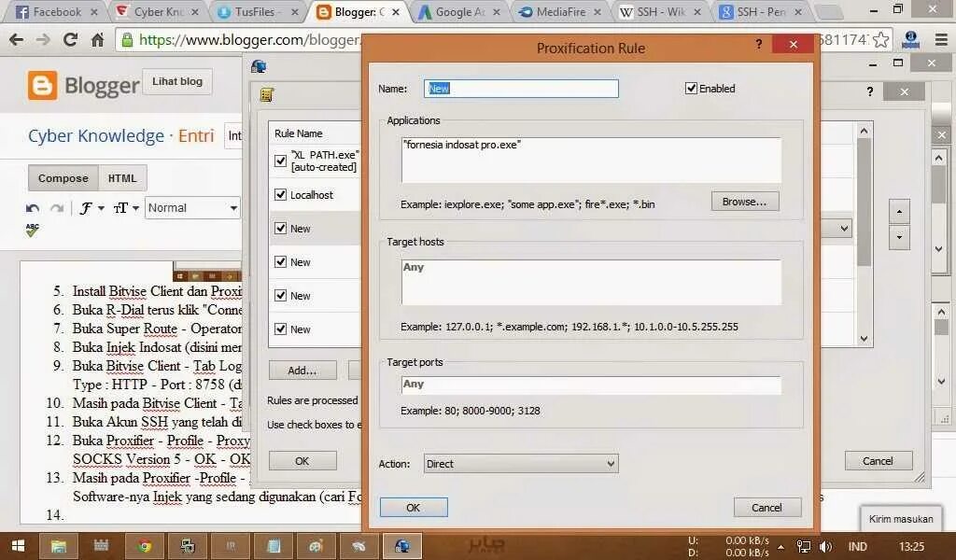Click the browser extension icon beside the star
Screen dimensions: 956x560
(911, 40)
